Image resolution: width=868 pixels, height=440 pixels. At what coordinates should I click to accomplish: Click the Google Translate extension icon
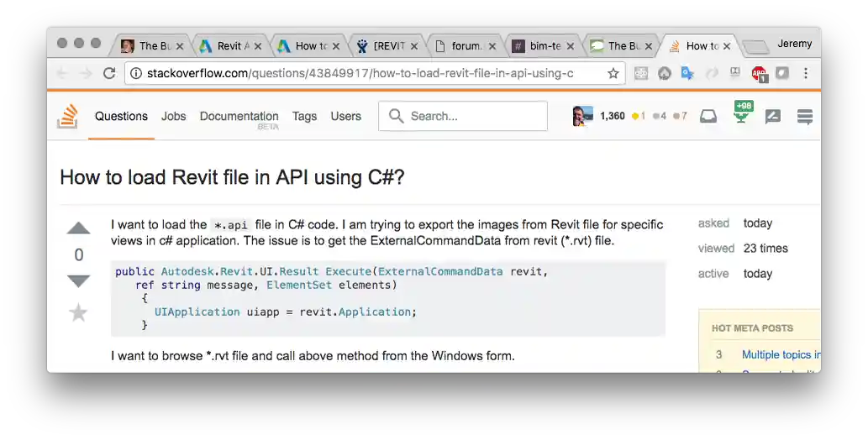pyautogui.click(x=687, y=74)
